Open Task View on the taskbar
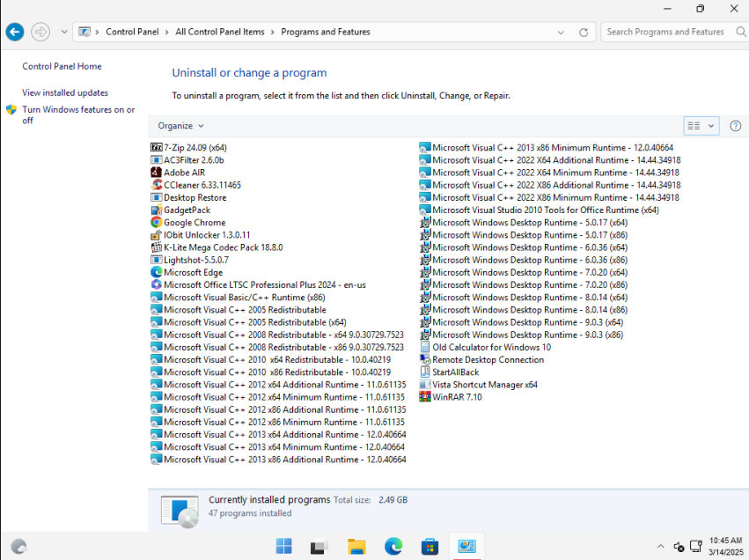This screenshot has width=749, height=560. pyautogui.click(x=319, y=546)
